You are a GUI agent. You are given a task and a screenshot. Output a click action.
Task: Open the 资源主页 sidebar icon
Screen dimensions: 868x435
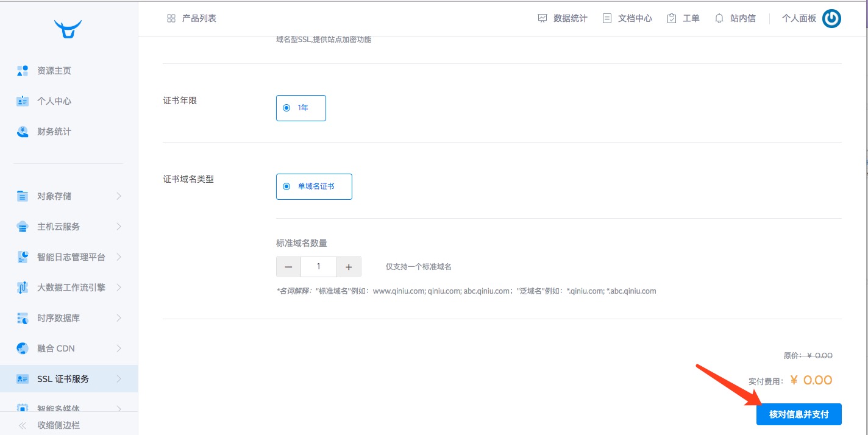pos(23,71)
